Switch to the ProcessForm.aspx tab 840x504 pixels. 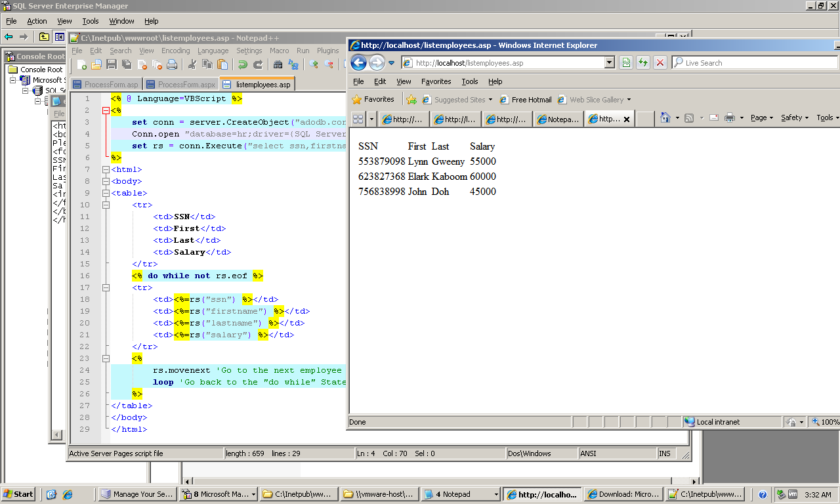click(x=180, y=85)
